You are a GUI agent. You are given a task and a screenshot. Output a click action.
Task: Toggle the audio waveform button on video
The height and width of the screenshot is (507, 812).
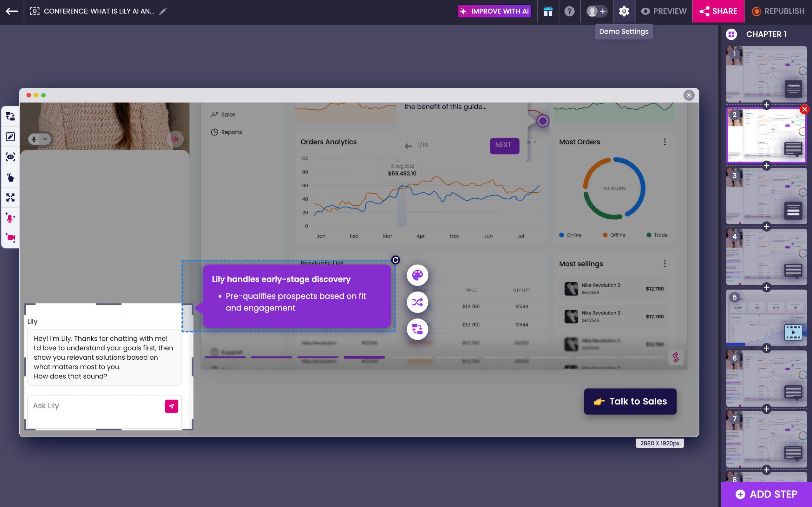tap(175, 139)
